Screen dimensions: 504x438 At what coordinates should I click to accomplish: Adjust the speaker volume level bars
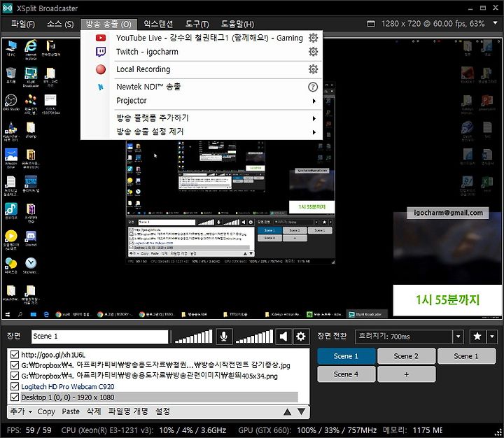pyautogui.click(x=254, y=337)
